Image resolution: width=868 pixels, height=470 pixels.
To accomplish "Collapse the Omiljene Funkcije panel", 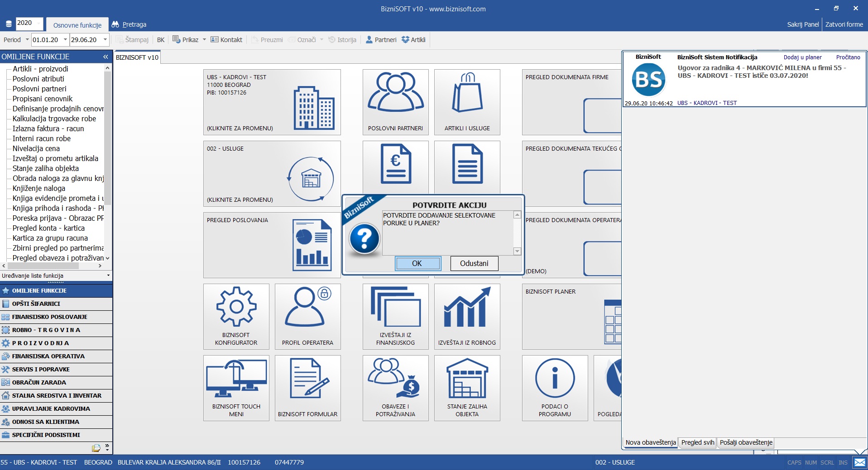I will click(x=106, y=57).
